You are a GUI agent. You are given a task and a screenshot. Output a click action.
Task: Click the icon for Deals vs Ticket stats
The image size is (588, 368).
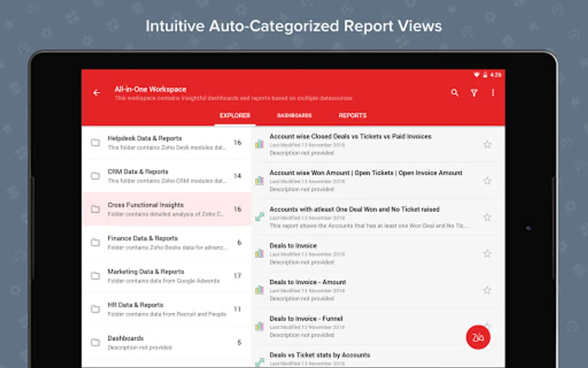coord(260,362)
